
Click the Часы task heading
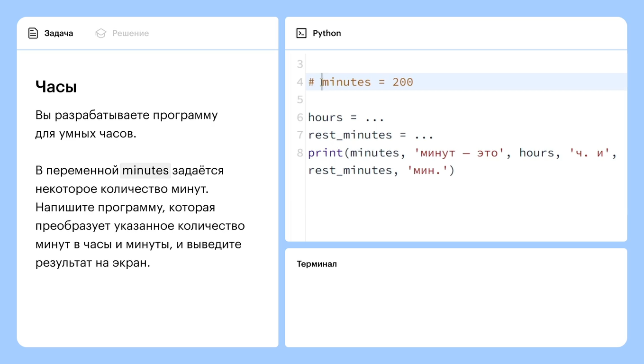56,86
